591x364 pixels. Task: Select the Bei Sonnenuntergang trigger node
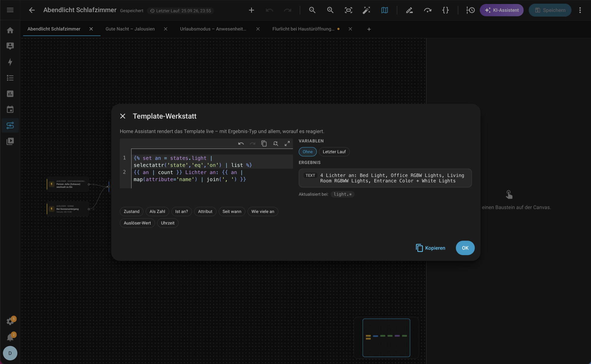68,209
